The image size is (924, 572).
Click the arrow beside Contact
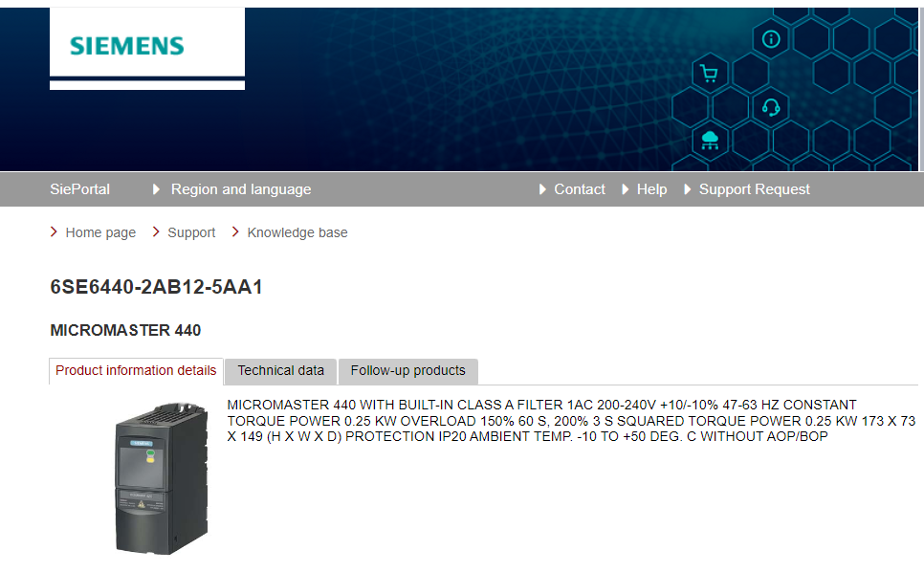(542, 189)
